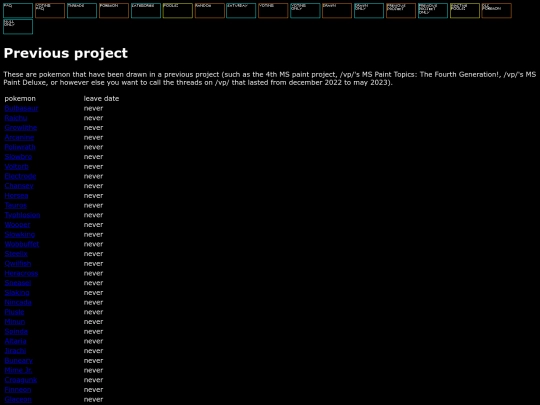Click the 'pokemon' column header

click(20, 98)
